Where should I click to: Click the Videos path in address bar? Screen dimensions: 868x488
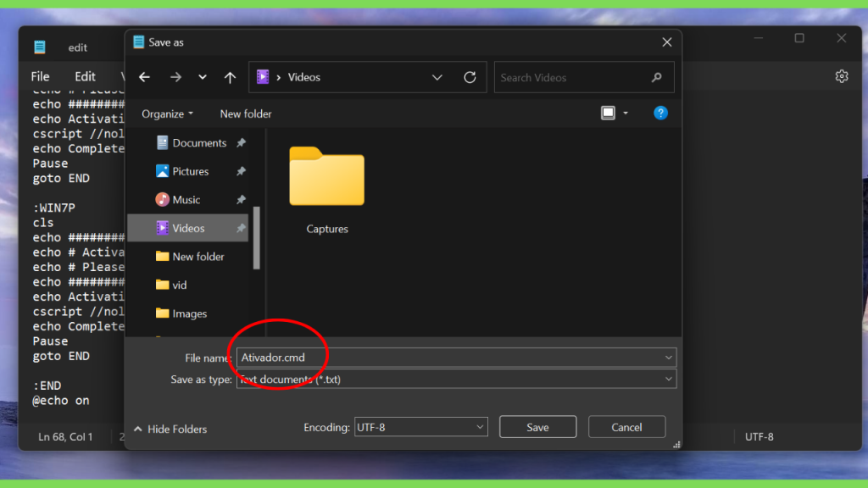pos(304,77)
